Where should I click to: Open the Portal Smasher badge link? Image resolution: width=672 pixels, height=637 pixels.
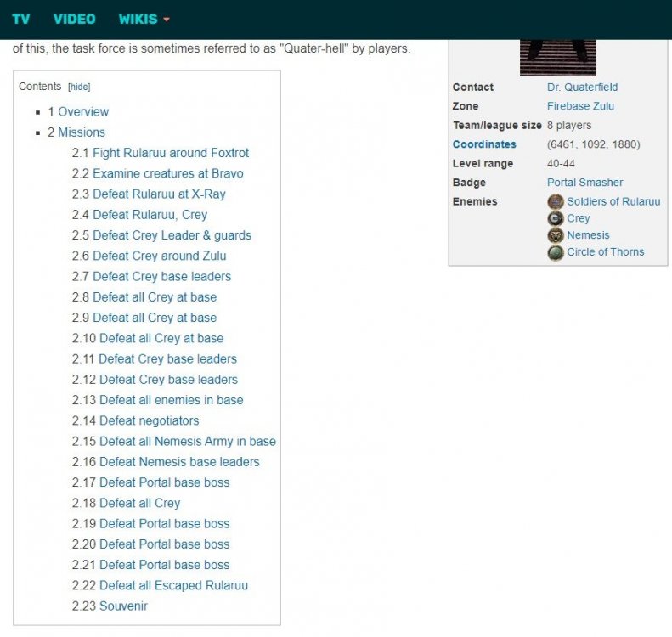pos(584,182)
